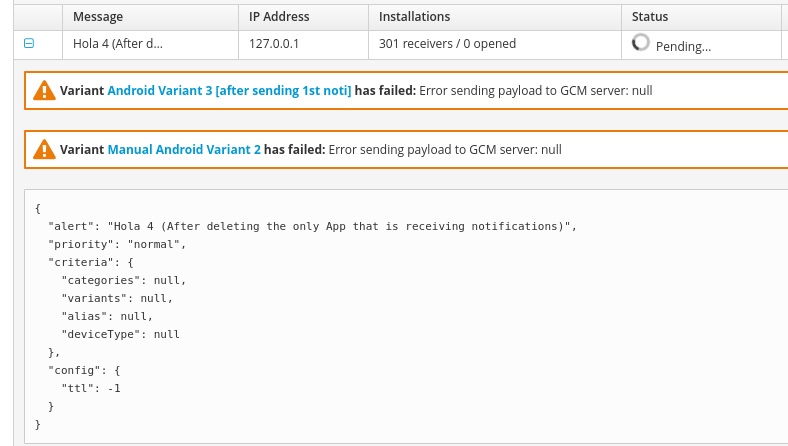Click the Status column header
This screenshot has width=788, height=446.
click(x=650, y=17)
